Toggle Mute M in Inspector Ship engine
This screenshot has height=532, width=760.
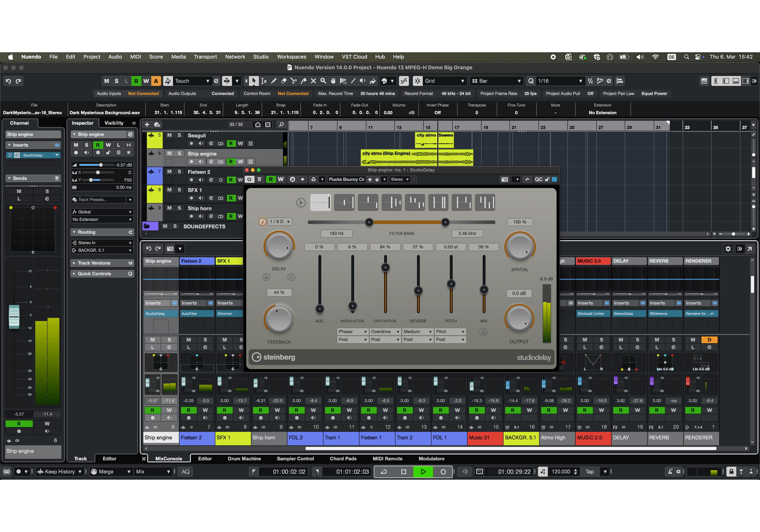click(76, 145)
